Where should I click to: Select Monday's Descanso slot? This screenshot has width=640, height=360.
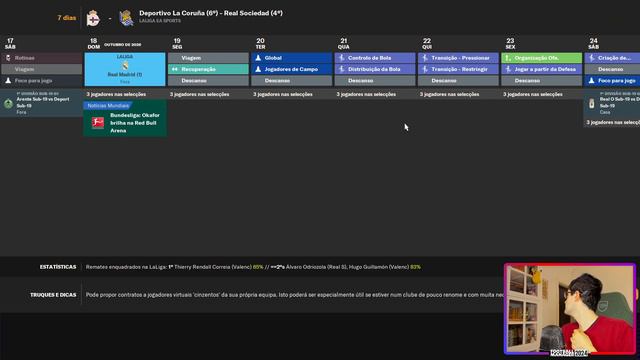pos(208,81)
